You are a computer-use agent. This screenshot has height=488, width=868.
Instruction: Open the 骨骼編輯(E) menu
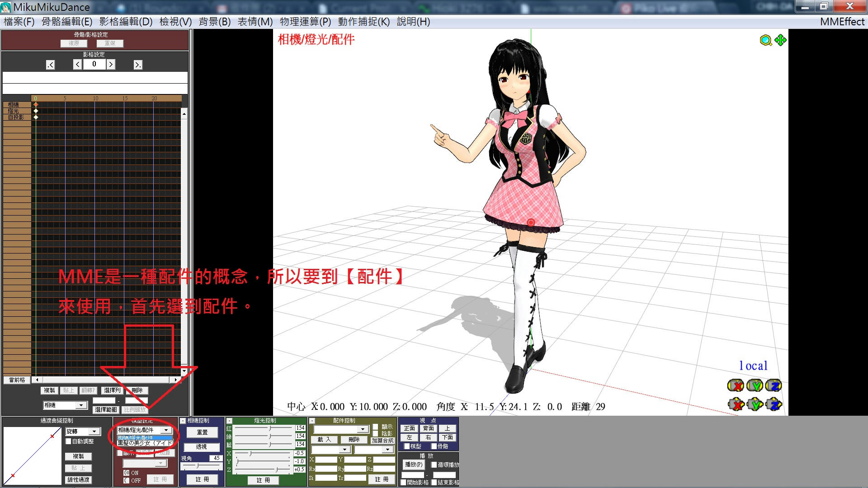67,22
